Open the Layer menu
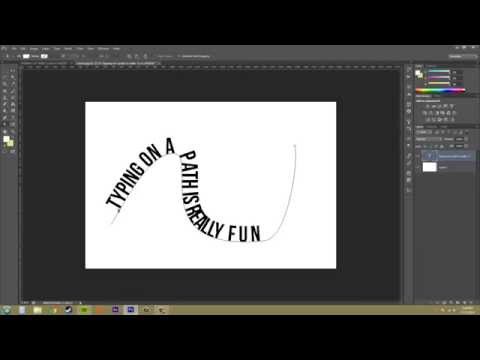Viewport: 480px width, 360px height. [x=46, y=49]
